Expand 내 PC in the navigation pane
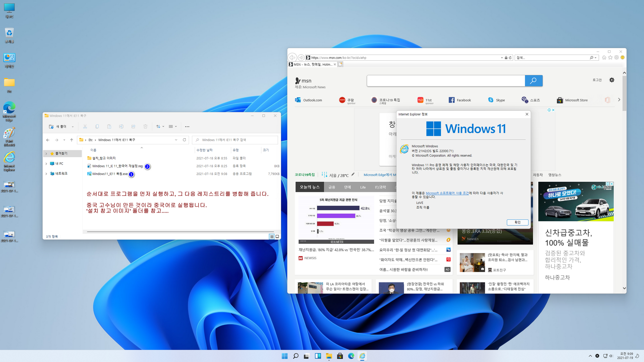This screenshot has width=644, height=362. (x=46, y=164)
